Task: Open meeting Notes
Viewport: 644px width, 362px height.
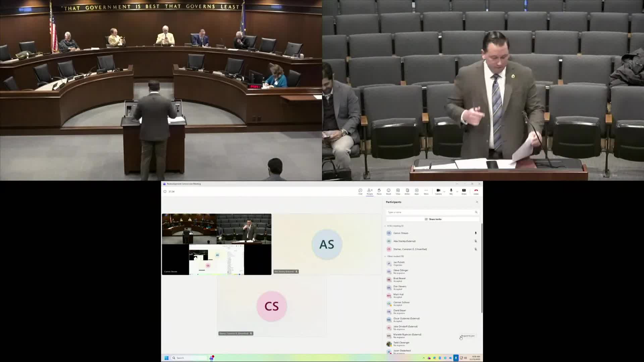Action: pos(407,191)
